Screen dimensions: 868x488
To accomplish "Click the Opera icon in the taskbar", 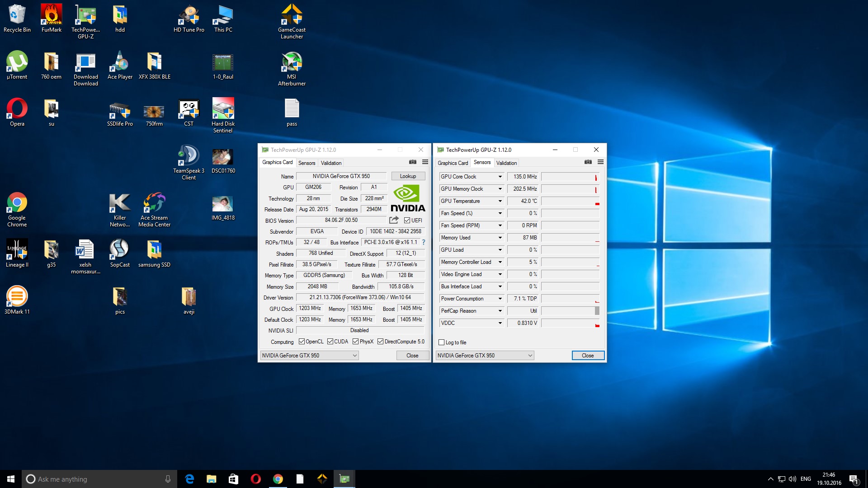I will [x=256, y=479].
